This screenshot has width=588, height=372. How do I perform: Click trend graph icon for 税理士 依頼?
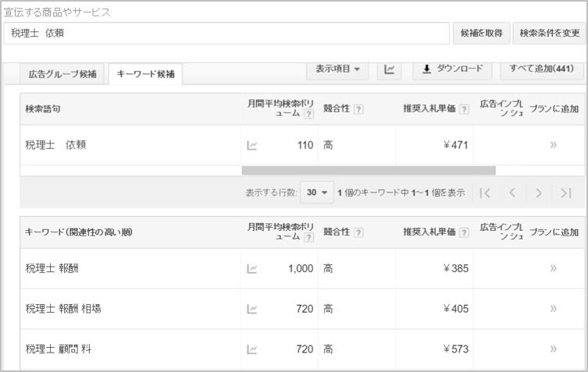[252, 145]
